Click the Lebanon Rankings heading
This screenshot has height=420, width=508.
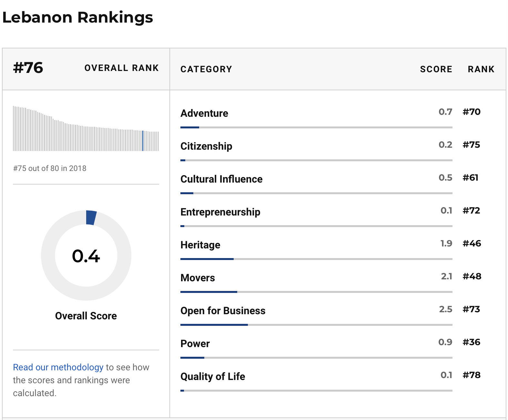(78, 17)
